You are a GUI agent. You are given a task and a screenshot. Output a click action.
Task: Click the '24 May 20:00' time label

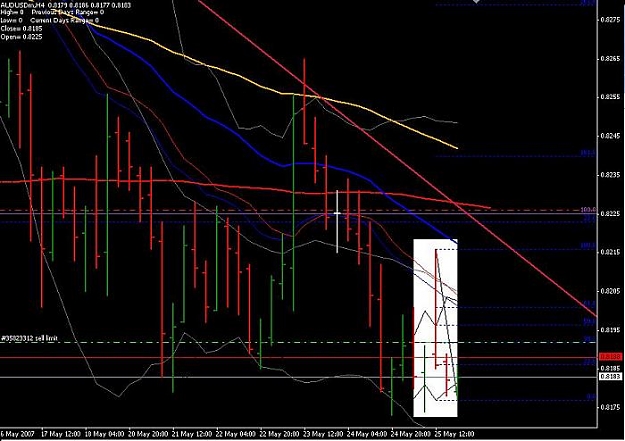tap(411, 434)
